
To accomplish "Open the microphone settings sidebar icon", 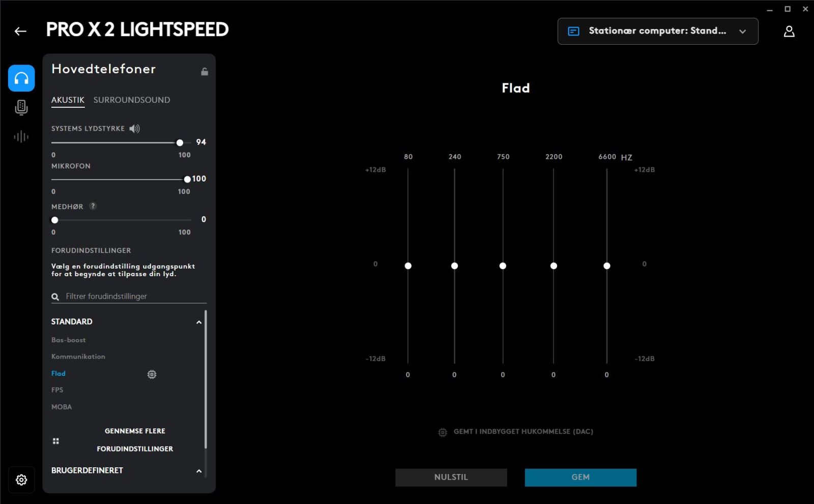I will click(x=21, y=107).
